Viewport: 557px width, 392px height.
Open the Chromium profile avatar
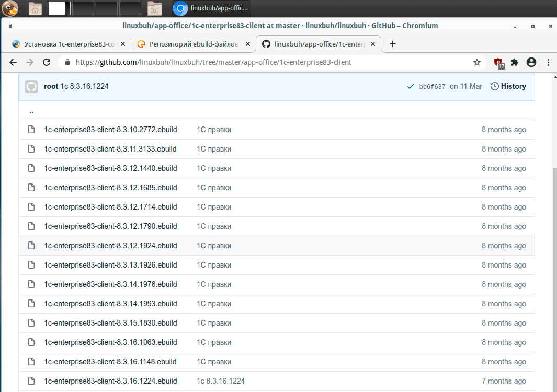(531, 62)
